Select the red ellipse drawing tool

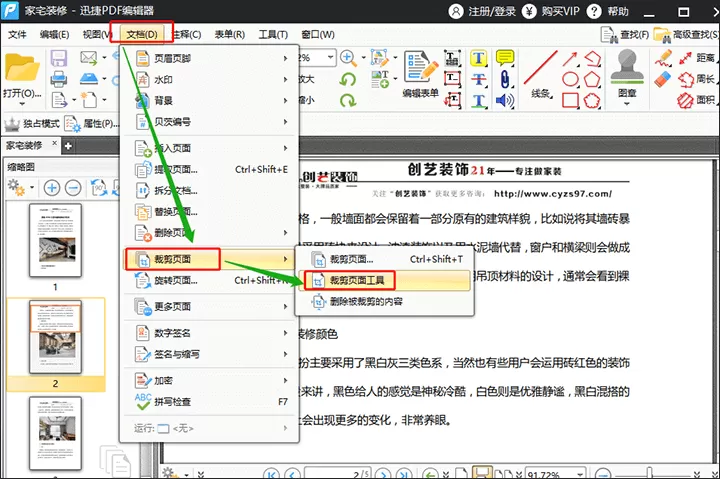click(570, 79)
